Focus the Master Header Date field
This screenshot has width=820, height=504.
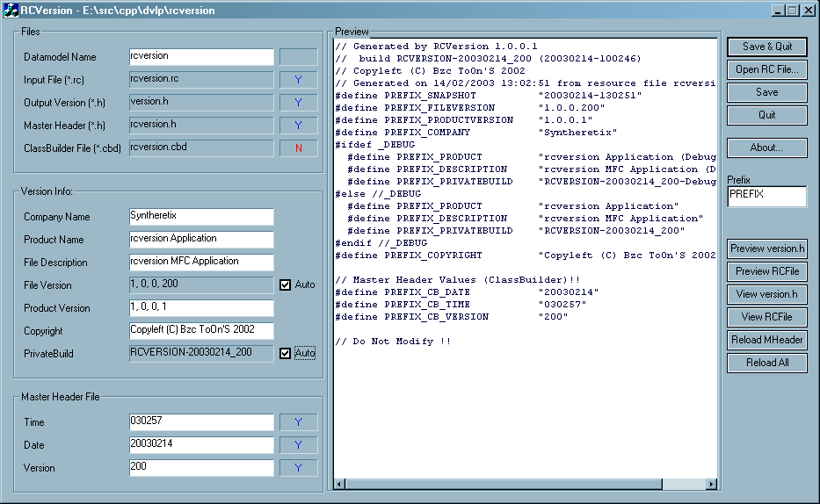[x=201, y=445]
